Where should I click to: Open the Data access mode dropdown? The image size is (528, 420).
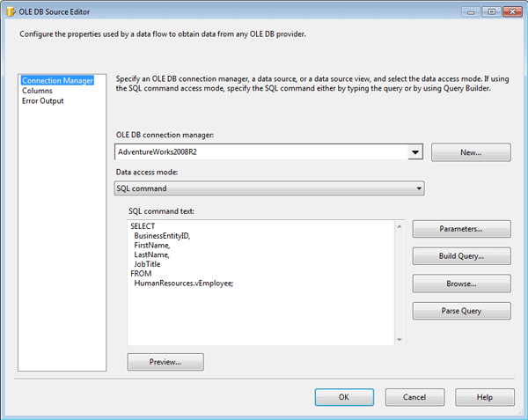(x=269, y=188)
